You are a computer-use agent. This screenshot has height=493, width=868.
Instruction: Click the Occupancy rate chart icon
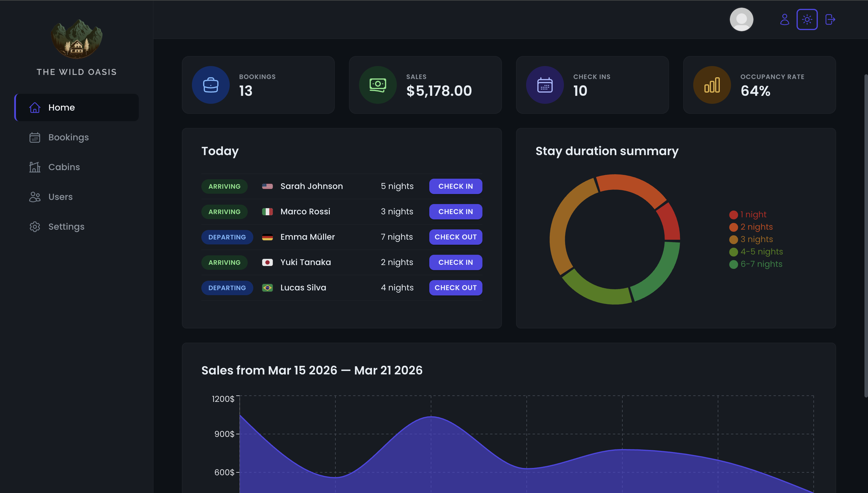tap(712, 85)
